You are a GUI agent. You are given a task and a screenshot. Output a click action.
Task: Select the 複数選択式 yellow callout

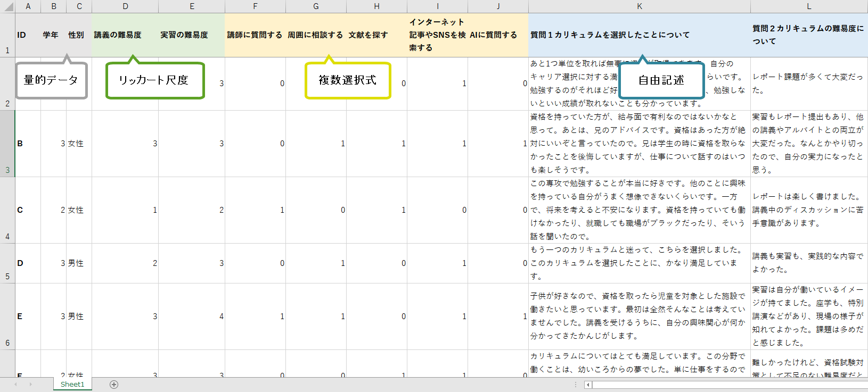click(347, 80)
